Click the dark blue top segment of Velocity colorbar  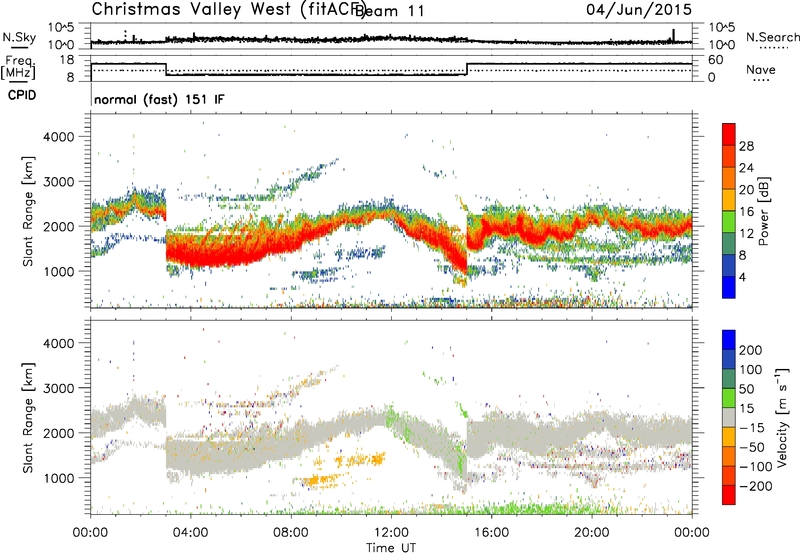[x=729, y=340]
